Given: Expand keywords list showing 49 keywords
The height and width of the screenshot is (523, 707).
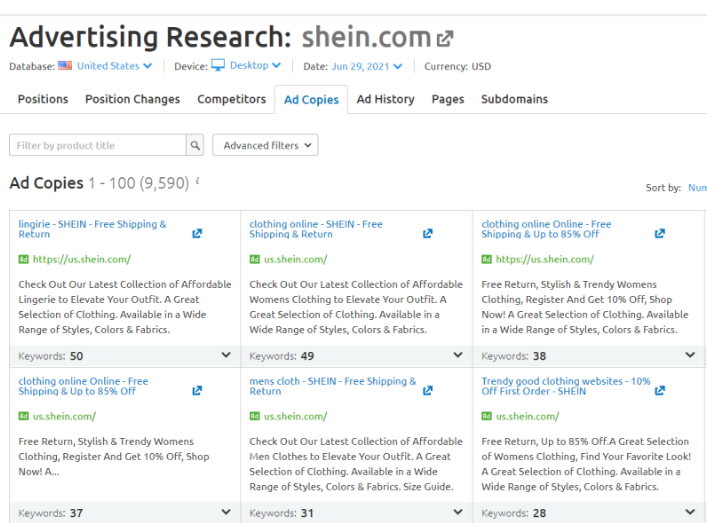Looking at the screenshot, I should [458, 355].
